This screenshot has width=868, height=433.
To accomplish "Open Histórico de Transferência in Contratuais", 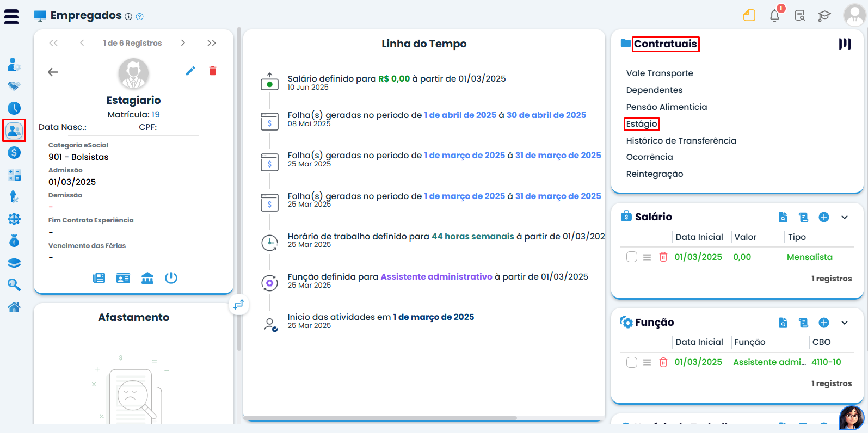I will (681, 141).
